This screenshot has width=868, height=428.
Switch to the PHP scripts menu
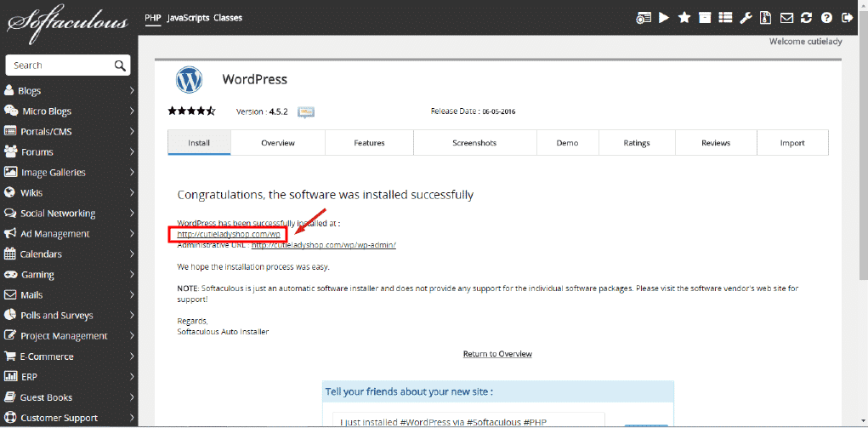pos(153,18)
